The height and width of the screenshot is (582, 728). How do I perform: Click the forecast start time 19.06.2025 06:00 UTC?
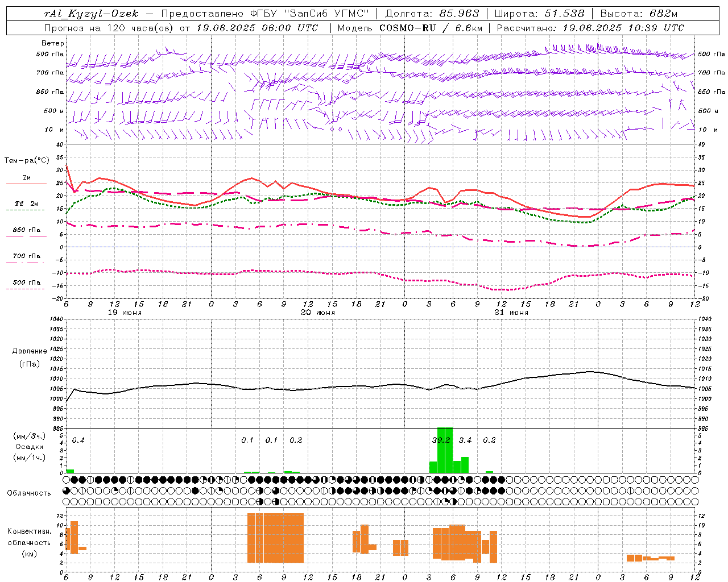[257, 28]
